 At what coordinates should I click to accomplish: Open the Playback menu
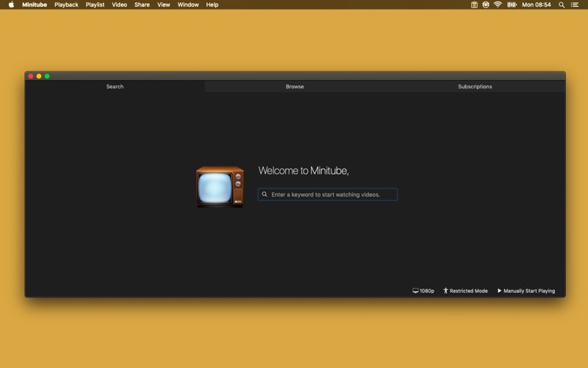66,4
